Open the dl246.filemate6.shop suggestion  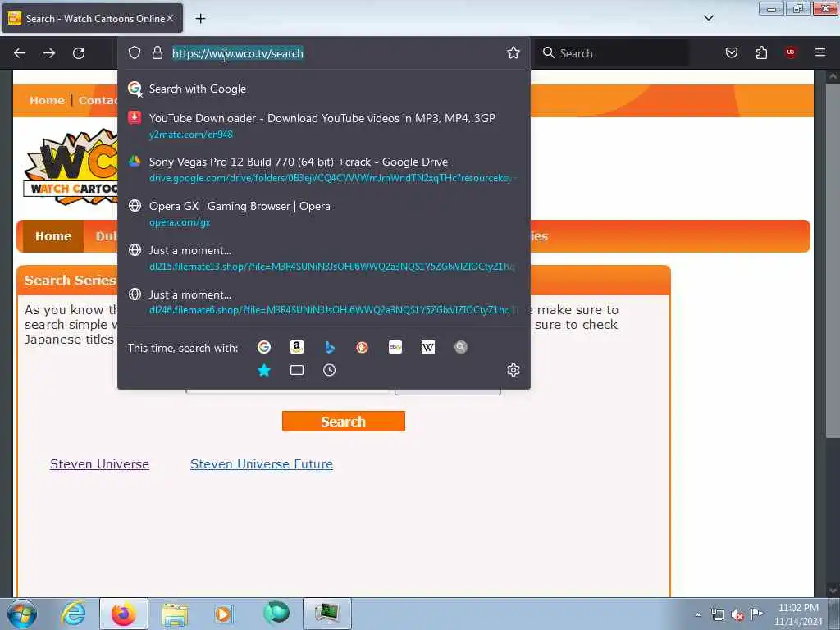[x=323, y=302]
